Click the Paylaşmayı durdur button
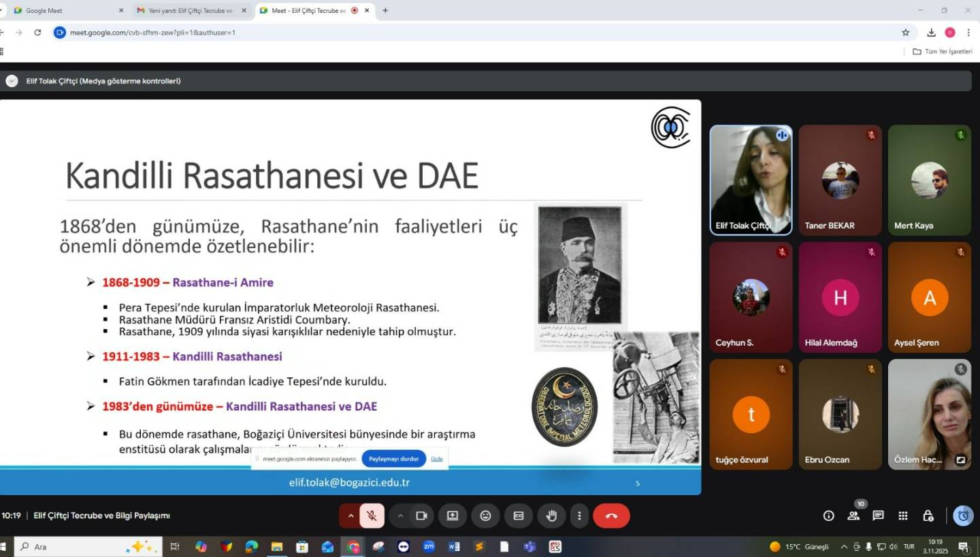The height and width of the screenshot is (557, 980). (x=393, y=459)
